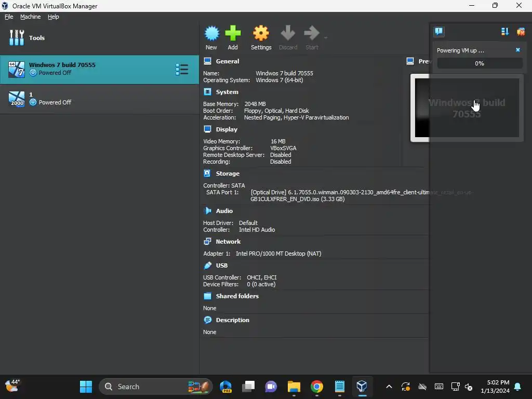
Task: Click the optical drive ISO file text
Action: pyautogui.click(x=362, y=196)
